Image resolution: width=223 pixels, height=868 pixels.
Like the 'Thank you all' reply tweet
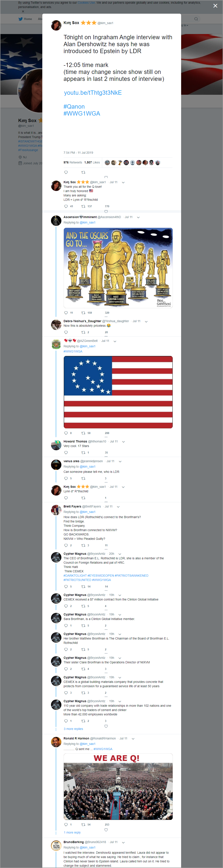pos(106,212)
